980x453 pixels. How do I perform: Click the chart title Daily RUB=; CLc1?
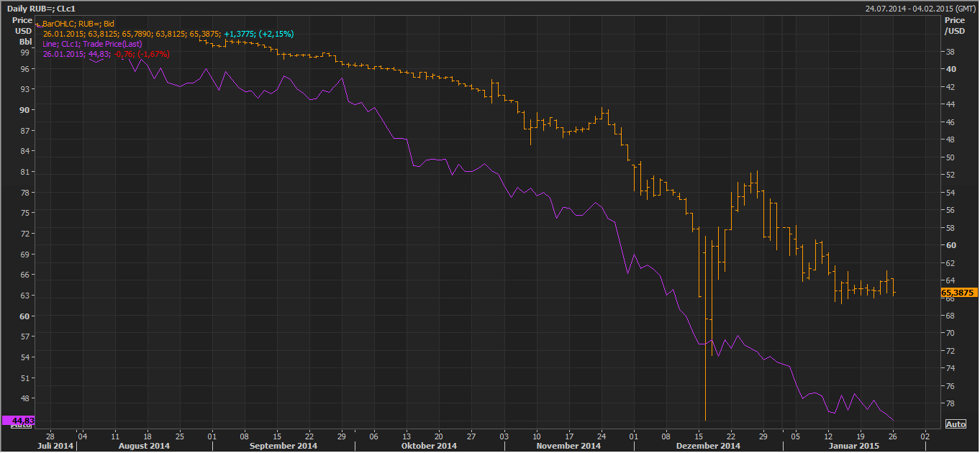42,8
